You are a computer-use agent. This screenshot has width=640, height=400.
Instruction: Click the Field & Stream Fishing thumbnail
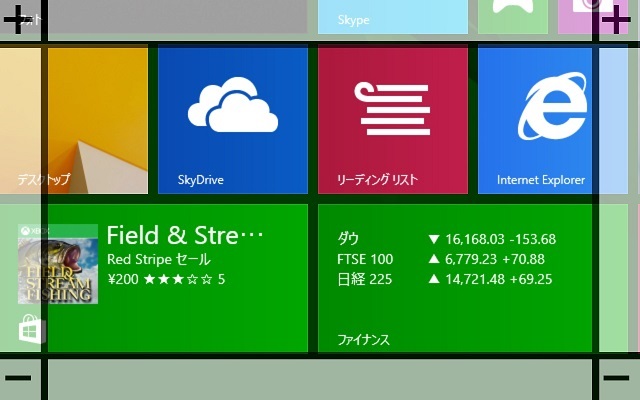(58, 264)
